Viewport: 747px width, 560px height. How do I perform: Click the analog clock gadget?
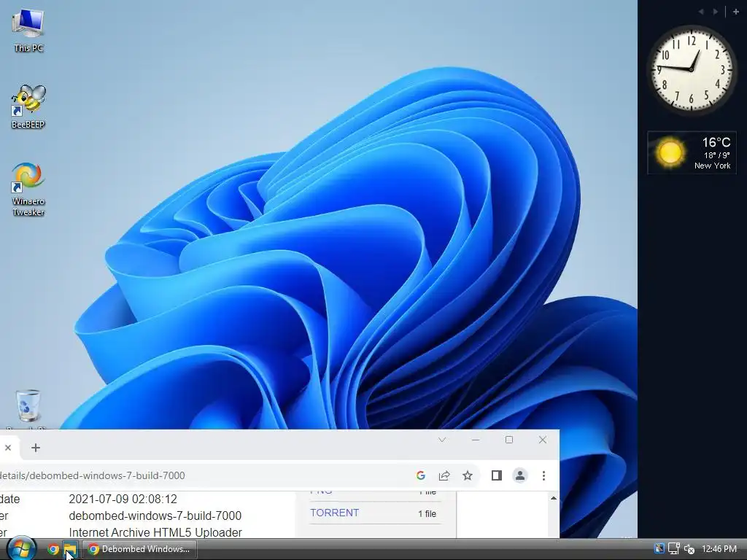pyautogui.click(x=692, y=69)
